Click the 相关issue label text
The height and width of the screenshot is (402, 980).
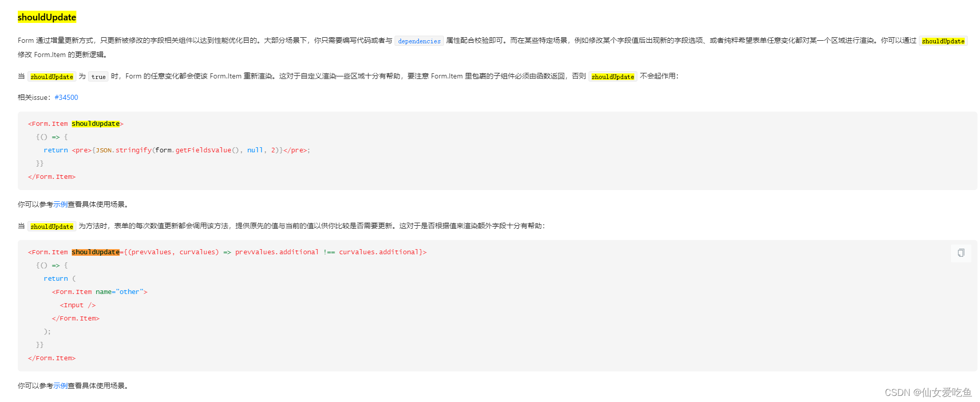point(34,97)
